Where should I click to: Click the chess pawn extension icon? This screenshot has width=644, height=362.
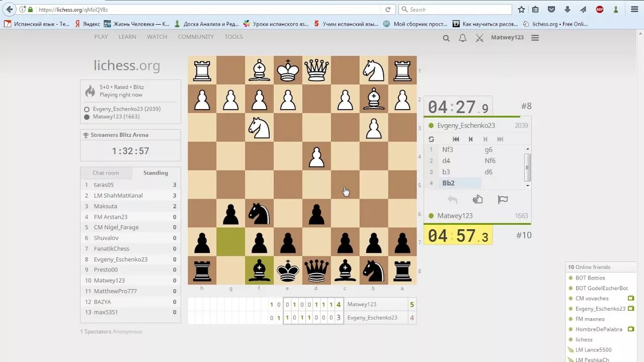point(616,10)
